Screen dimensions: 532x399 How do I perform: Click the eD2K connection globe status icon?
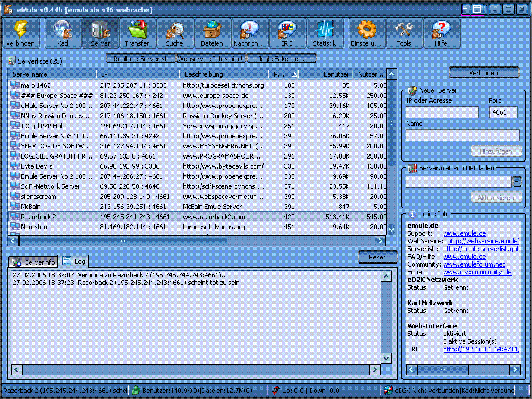[388, 391]
